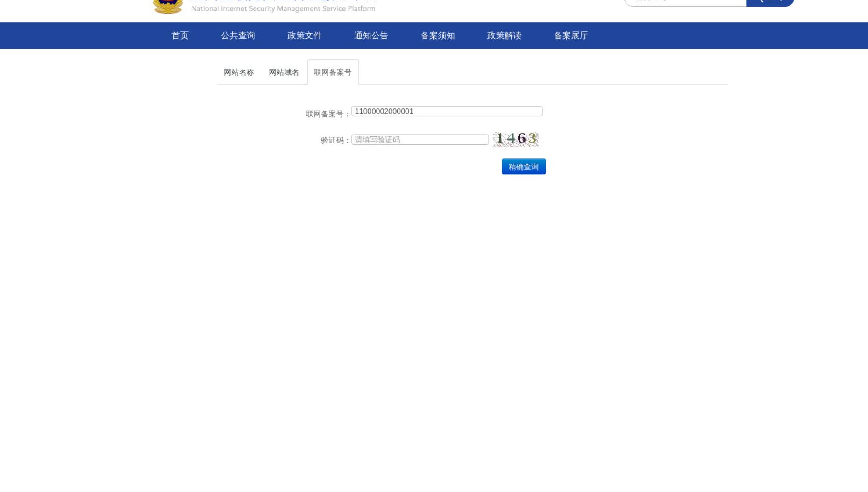Click the 验证码 captcha input field
This screenshot has height=492, width=868.
click(420, 140)
